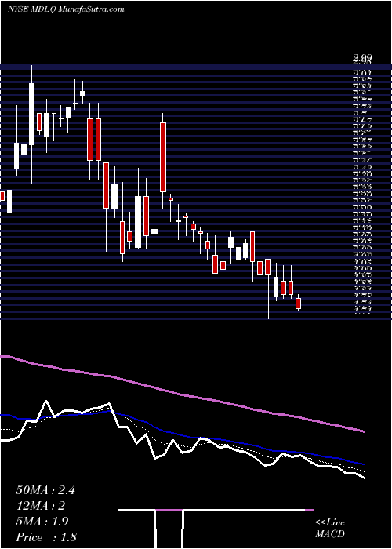The image size is (392, 549).
Task: Select the tallest red candlestick body mid-chart
Action: (x=163, y=157)
